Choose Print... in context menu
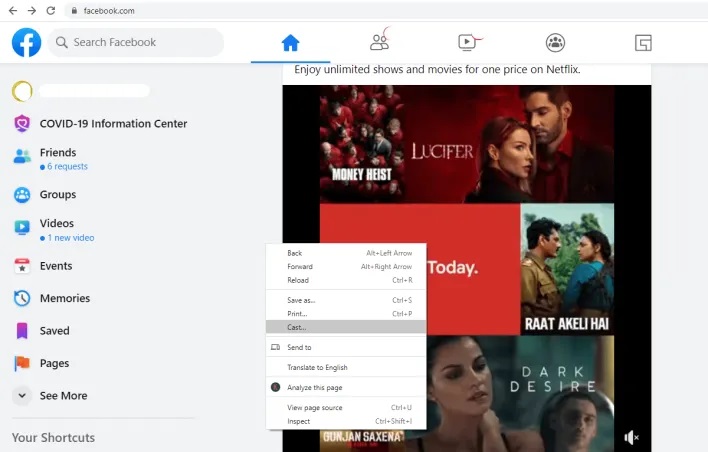Screen dimensions: 708x452 coord(346,313)
